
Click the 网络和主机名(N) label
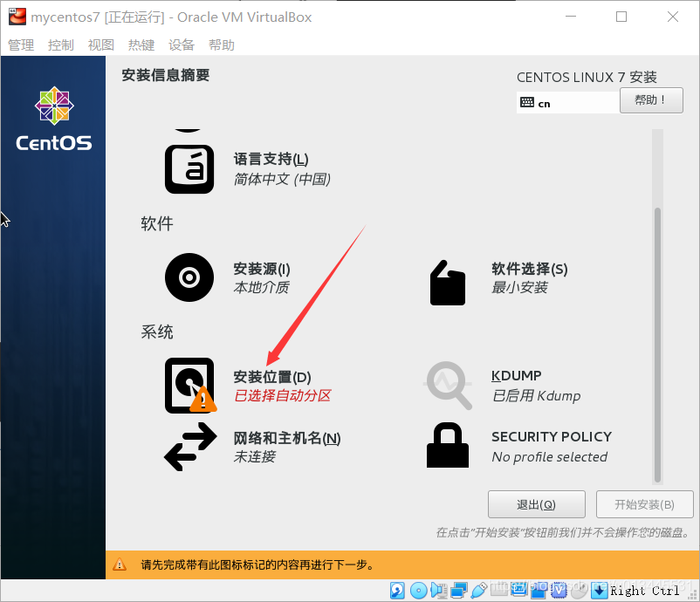tap(287, 438)
